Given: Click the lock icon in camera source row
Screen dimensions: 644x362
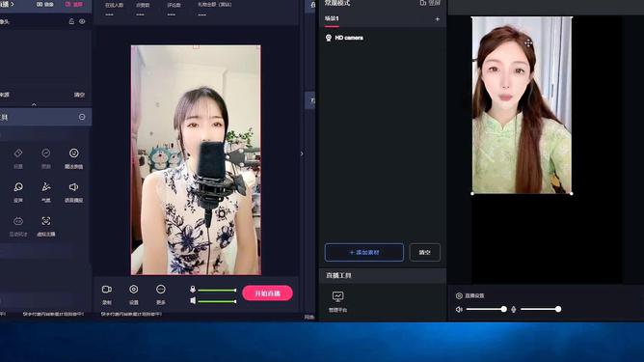Looking at the screenshot, I should pyautogui.click(x=71, y=21).
